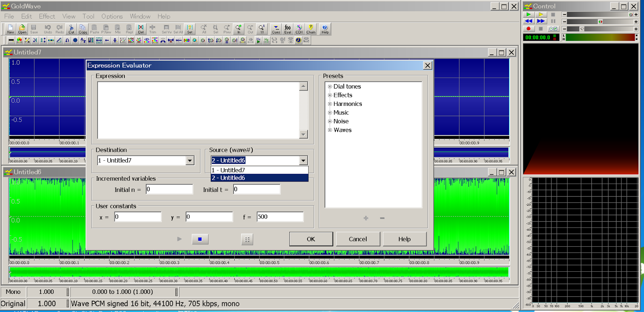
Task: Click OK in Expression Evaluator
Action: point(311,239)
